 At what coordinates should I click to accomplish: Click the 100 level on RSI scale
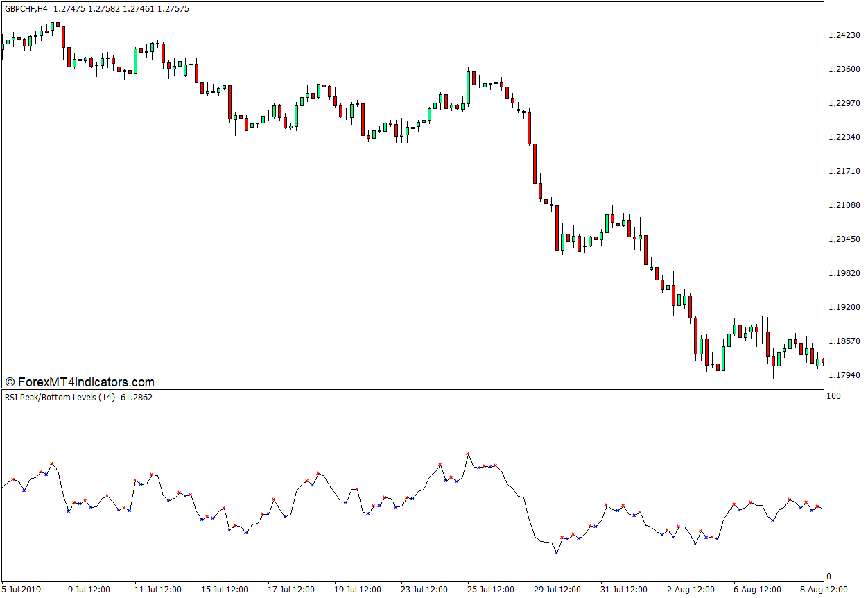click(834, 396)
